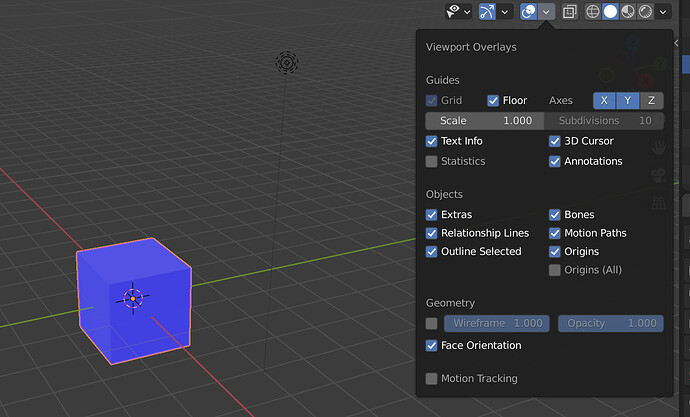Image resolution: width=690 pixels, height=417 pixels.
Task: Open the Gizmo options dropdown arrow
Action: [x=505, y=12]
